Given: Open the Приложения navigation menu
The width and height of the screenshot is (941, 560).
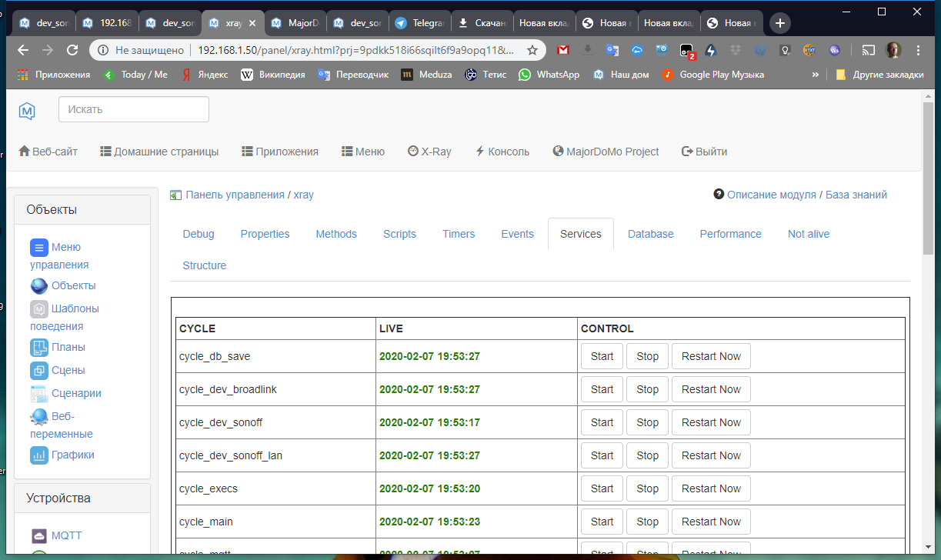Looking at the screenshot, I should pos(280,152).
